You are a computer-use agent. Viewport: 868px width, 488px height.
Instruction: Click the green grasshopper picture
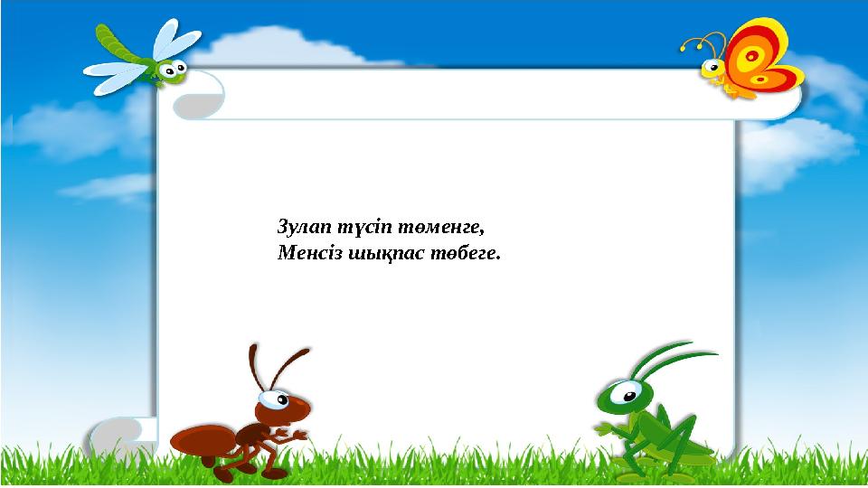coord(656,412)
